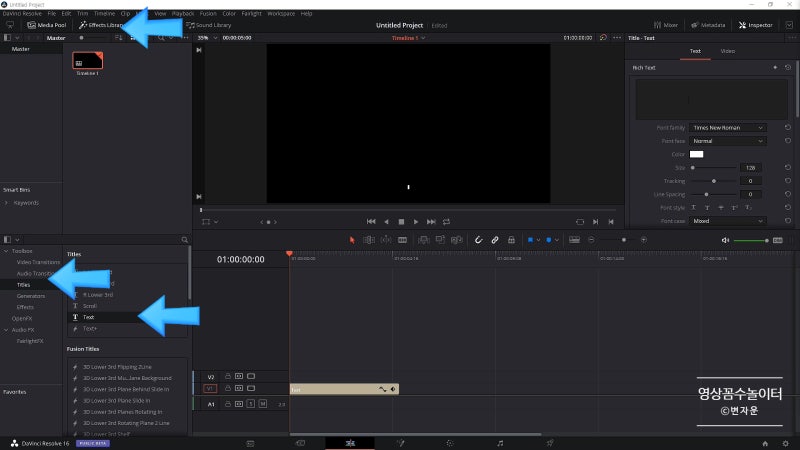800x450 pixels.
Task: Adjust the green volume slider
Action: (751, 240)
